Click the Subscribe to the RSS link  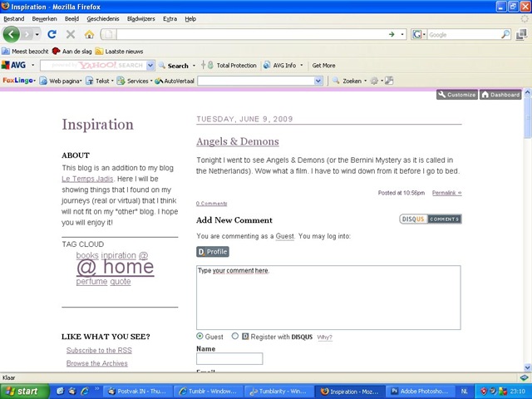click(x=99, y=351)
